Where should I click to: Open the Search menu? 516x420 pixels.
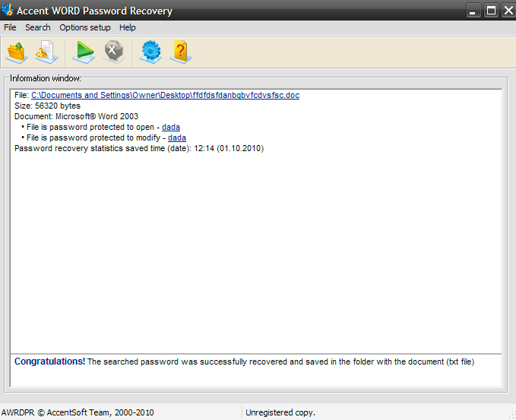click(38, 27)
